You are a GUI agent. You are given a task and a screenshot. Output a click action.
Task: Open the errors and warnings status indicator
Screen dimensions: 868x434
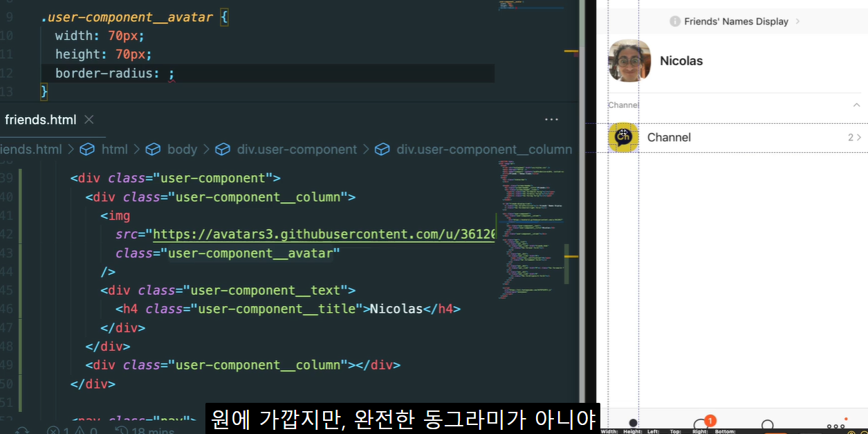pyautogui.click(x=72, y=431)
